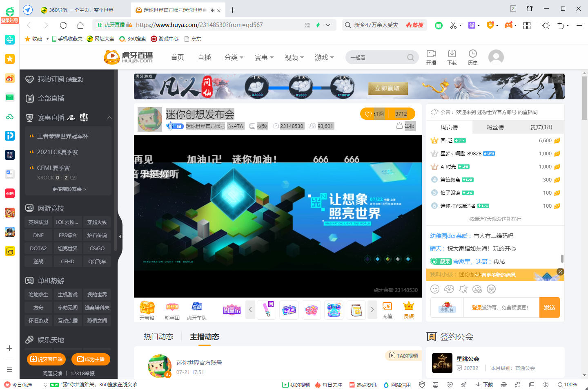Show next gift items with right arrow
The image size is (588, 390).
372,310
